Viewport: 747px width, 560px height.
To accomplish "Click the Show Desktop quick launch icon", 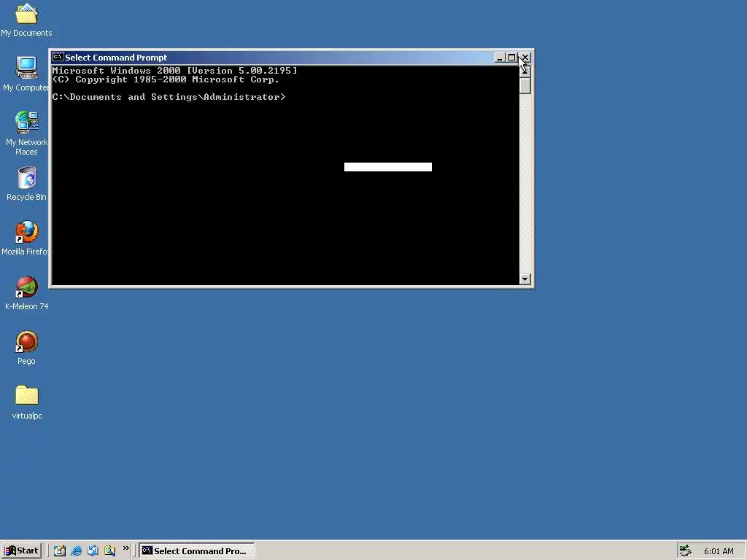I will click(x=60, y=551).
